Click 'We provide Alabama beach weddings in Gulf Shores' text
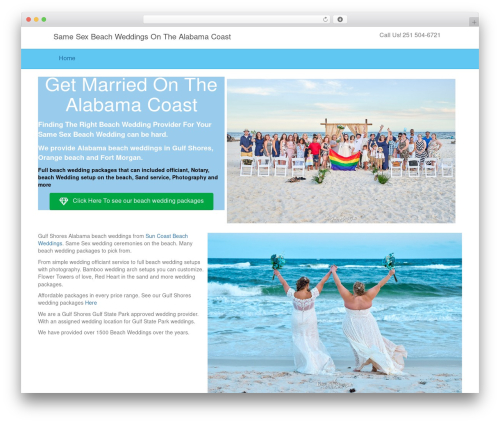 click(x=125, y=153)
